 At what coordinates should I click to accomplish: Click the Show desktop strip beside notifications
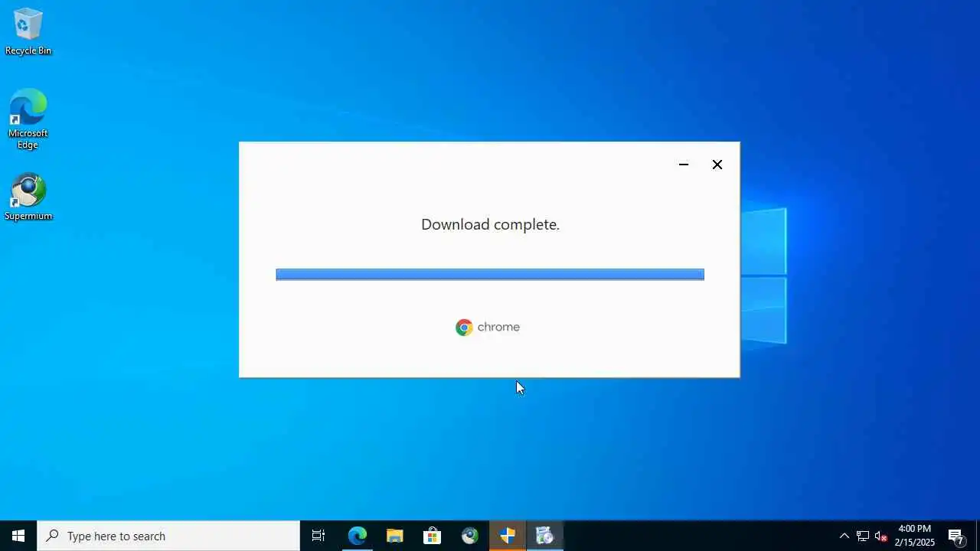[x=978, y=536]
